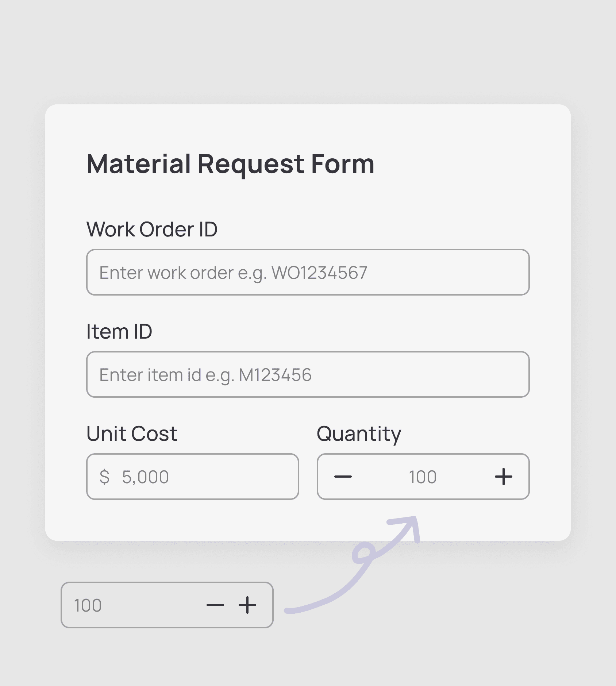This screenshot has width=616, height=686.
Task: Click the dollar sign in the Unit Cost field
Action: tap(105, 476)
